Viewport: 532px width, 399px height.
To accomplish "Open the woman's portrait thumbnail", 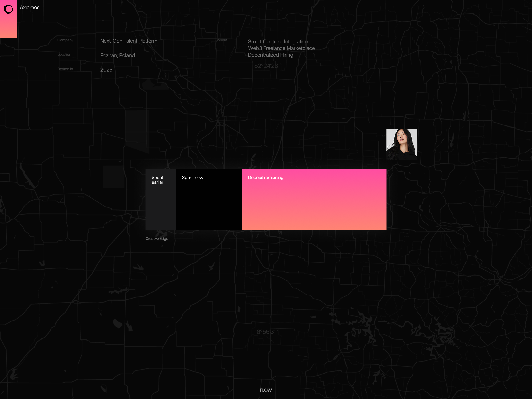I will click(401, 144).
